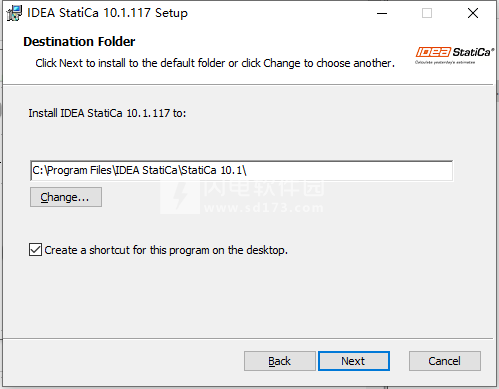
Task: Cancel the installation
Action: (445, 361)
